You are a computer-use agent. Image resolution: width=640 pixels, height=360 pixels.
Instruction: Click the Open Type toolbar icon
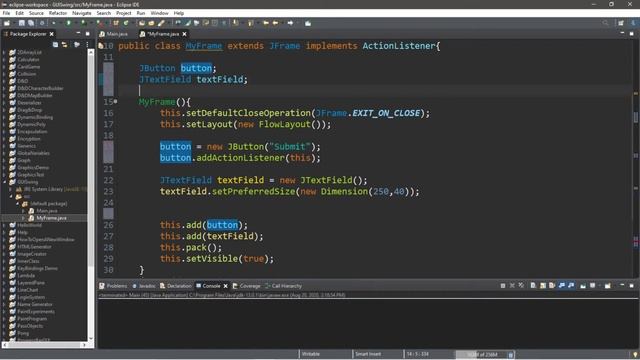click(x=142, y=23)
